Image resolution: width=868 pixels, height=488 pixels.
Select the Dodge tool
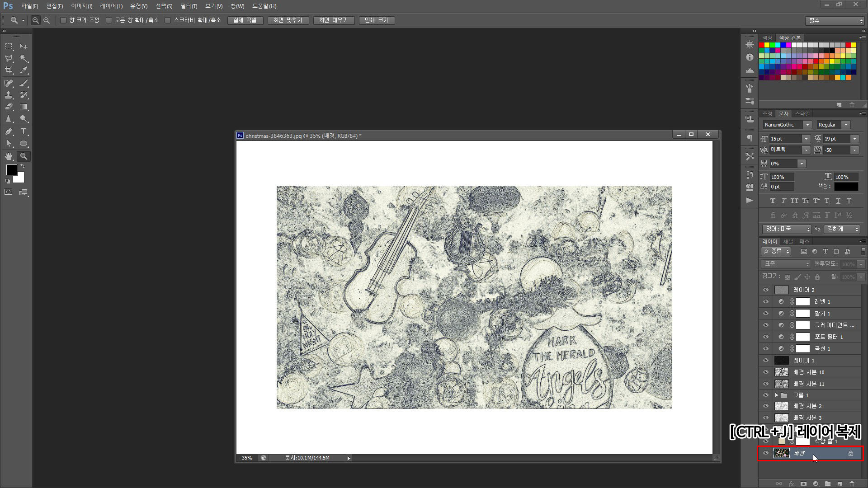pyautogui.click(x=24, y=119)
